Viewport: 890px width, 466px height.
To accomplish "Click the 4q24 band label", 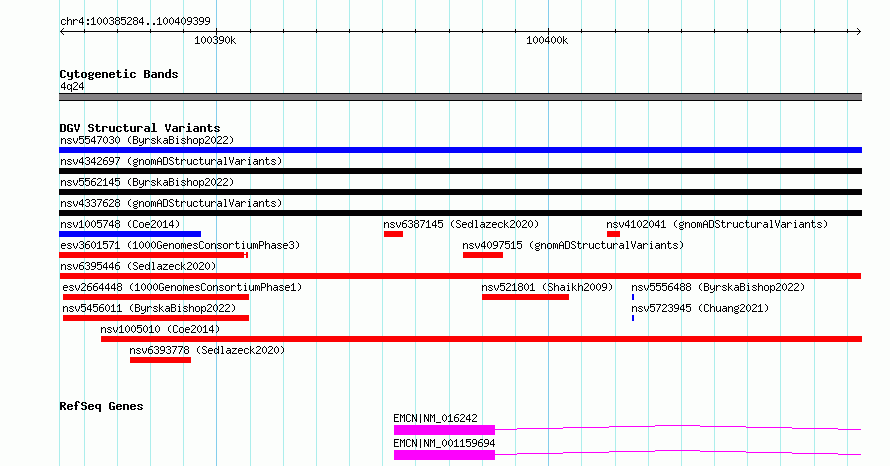I will point(72,86).
